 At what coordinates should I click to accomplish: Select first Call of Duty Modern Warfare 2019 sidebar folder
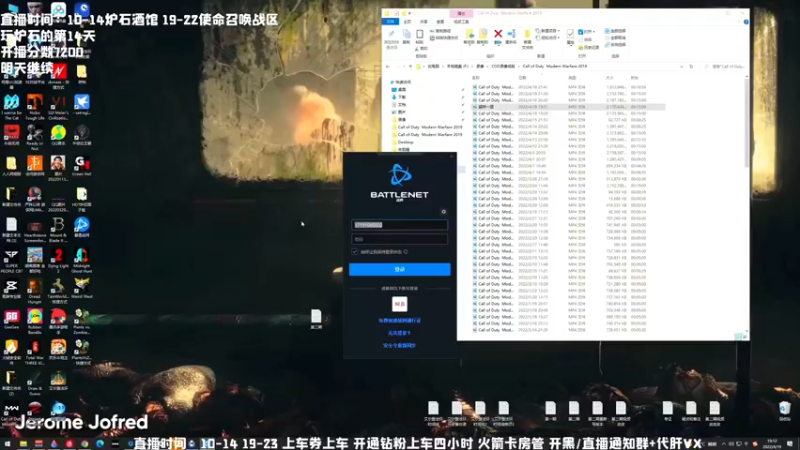click(x=428, y=127)
